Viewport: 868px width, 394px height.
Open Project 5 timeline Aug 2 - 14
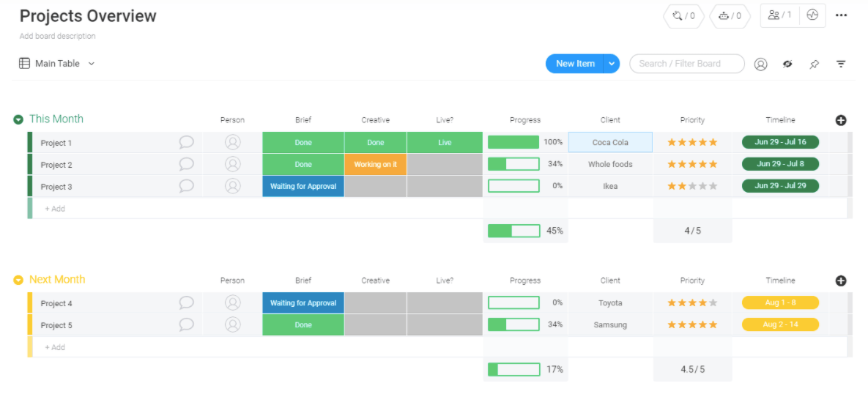780,324
